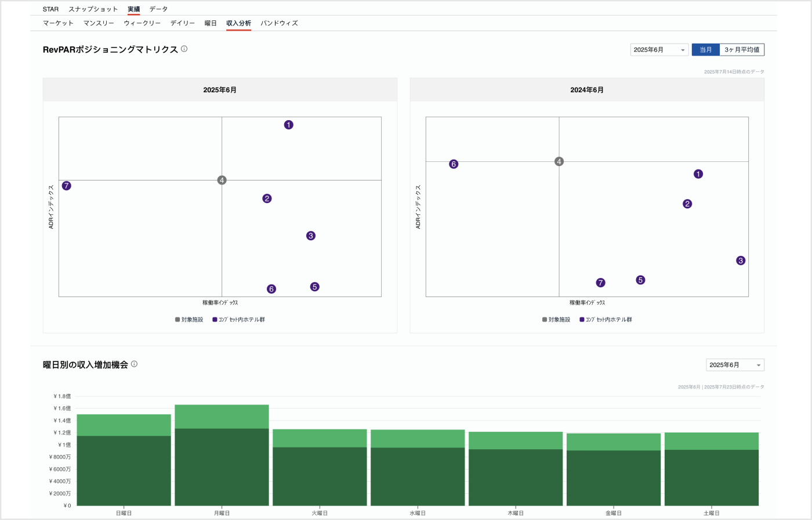The width and height of the screenshot is (812, 520).
Task: Switch matrix view to 3ヶ月平均値
Action: click(742, 50)
